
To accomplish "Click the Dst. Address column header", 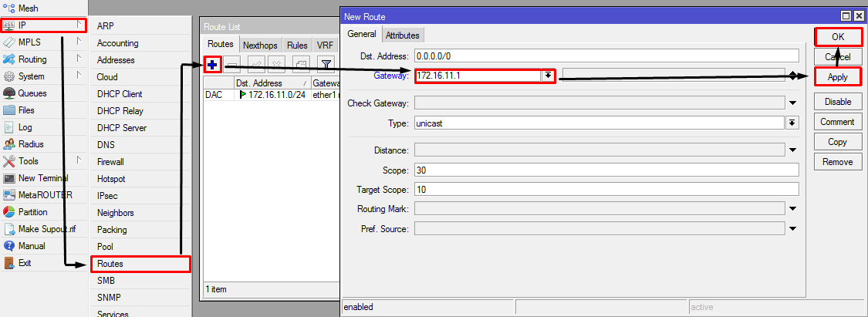I will coord(272,83).
